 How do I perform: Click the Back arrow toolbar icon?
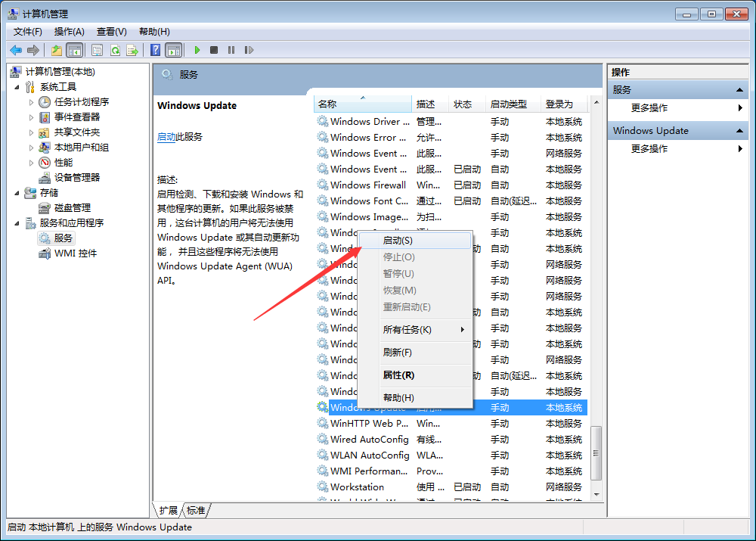(16, 50)
